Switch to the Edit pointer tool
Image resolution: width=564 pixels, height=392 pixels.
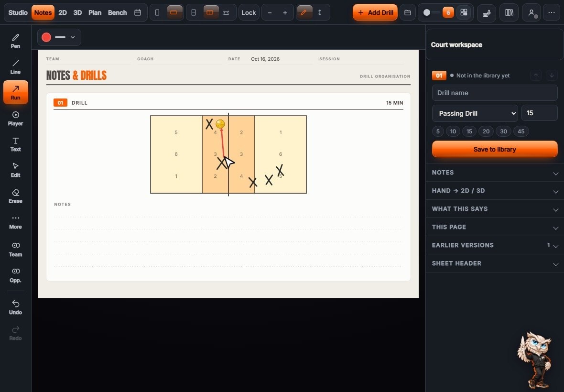pos(15,171)
